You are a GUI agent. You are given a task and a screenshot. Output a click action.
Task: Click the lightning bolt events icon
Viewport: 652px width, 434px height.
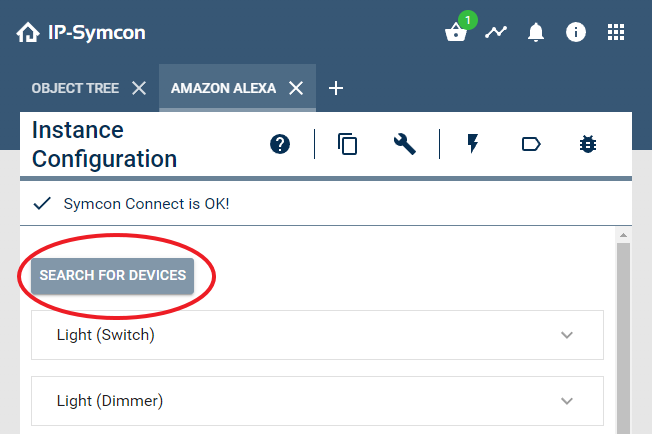(x=473, y=144)
